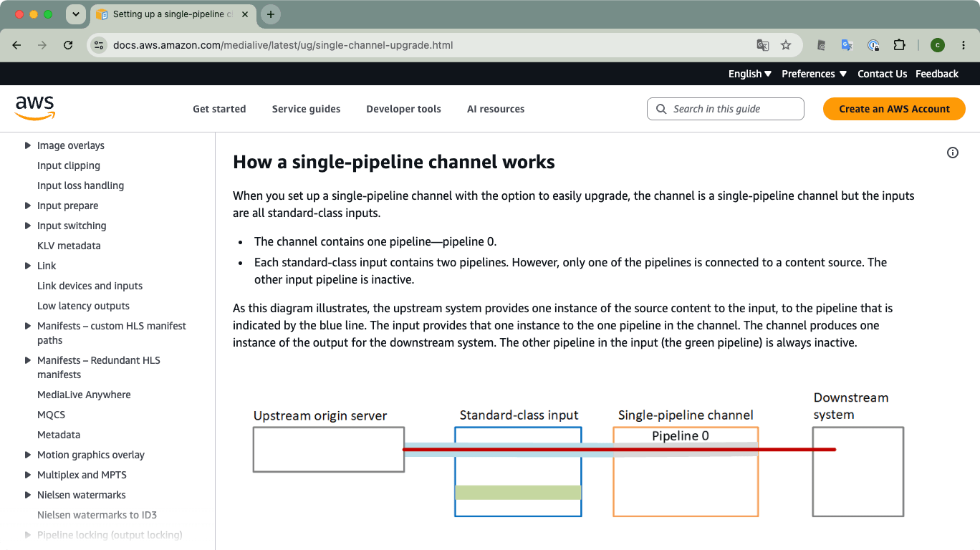Click the 'How a single-pipeline channel works' heading

(x=394, y=162)
